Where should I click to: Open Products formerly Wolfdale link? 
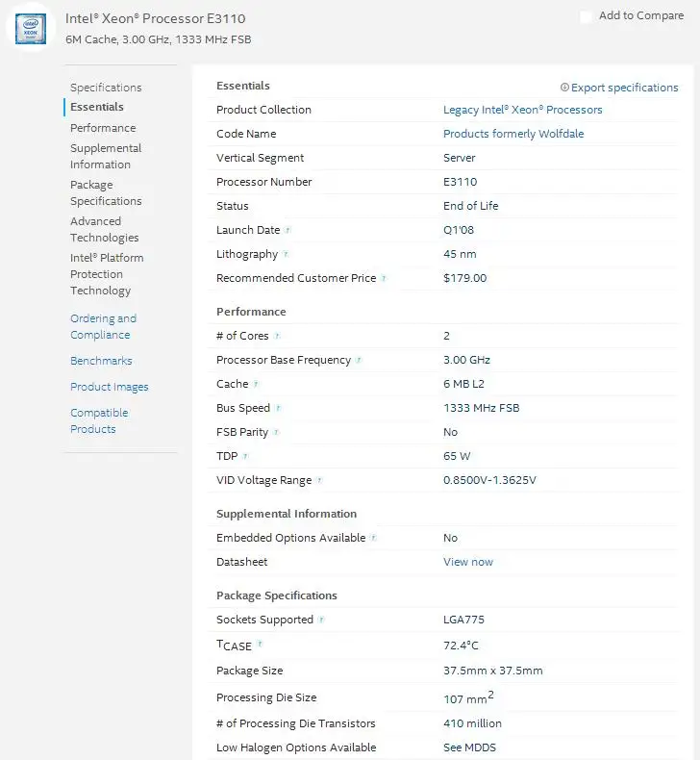513,134
